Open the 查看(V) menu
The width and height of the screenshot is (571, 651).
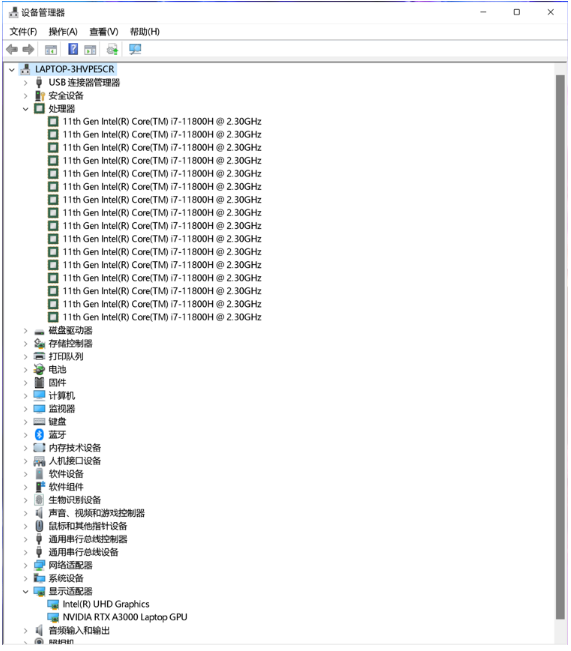click(104, 32)
